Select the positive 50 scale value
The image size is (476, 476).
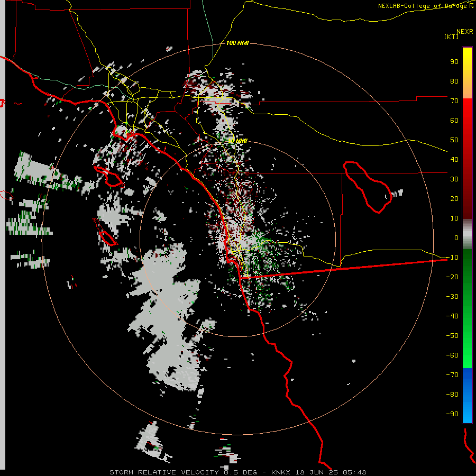click(454, 140)
